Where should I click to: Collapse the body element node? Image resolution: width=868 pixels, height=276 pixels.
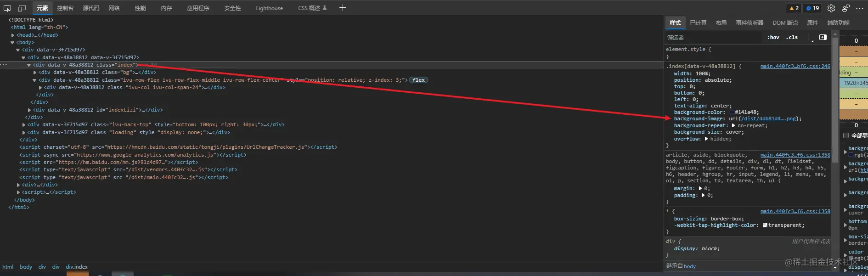12,42
